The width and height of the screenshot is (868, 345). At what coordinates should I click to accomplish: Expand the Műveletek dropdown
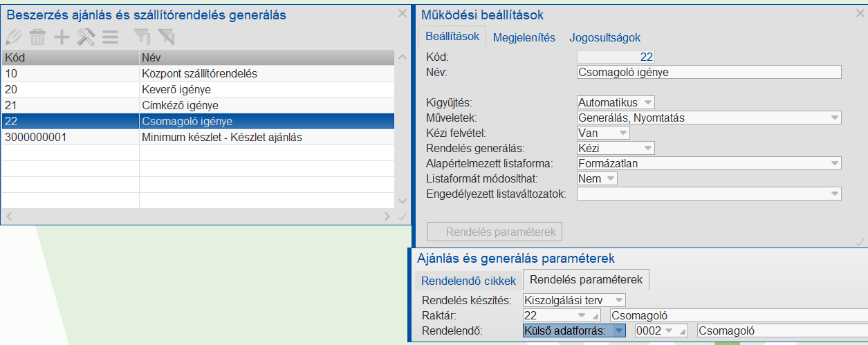tap(835, 118)
